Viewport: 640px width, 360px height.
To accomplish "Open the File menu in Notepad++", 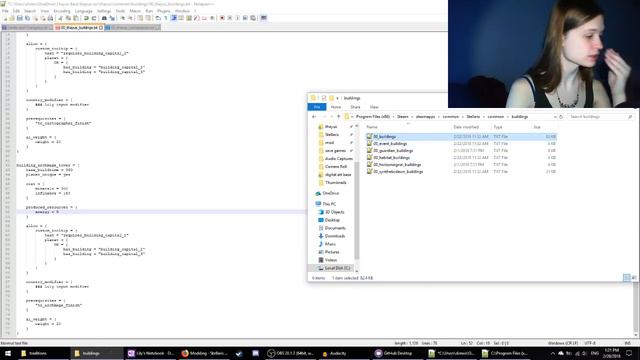I will (x=5, y=11).
